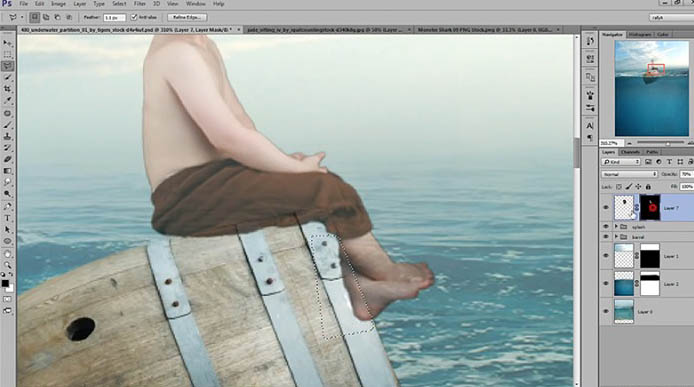Select the Ellipse shape tool

8,241
